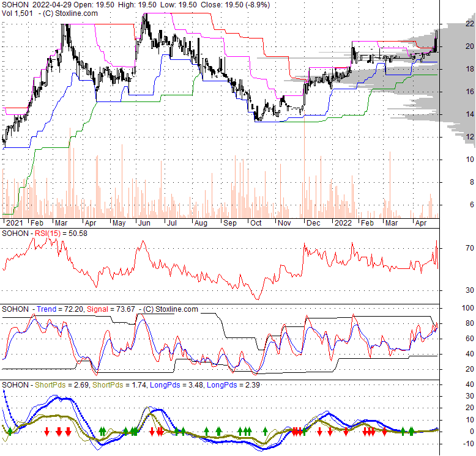Click the RSI panel '30' axis label
The width and height of the screenshot is (476, 456).
tap(470, 290)
